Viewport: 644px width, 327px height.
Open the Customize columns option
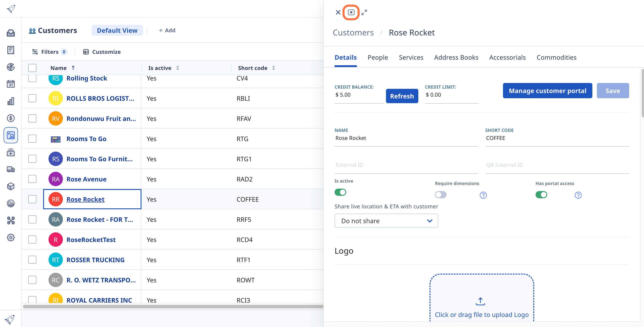click(102, 52)
